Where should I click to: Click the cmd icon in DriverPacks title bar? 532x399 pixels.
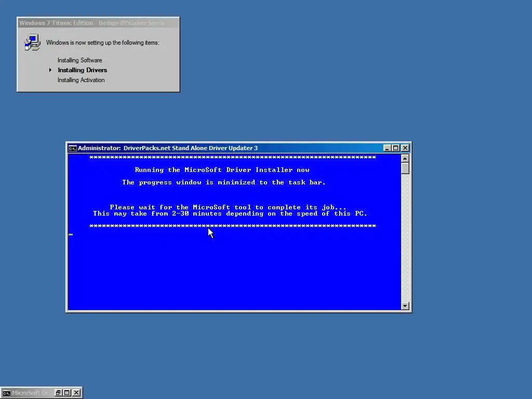click(72, 148)
